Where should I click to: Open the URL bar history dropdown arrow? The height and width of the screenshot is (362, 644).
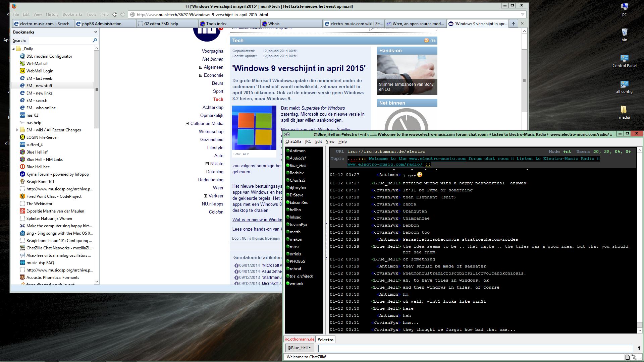(x=523, y=15)
